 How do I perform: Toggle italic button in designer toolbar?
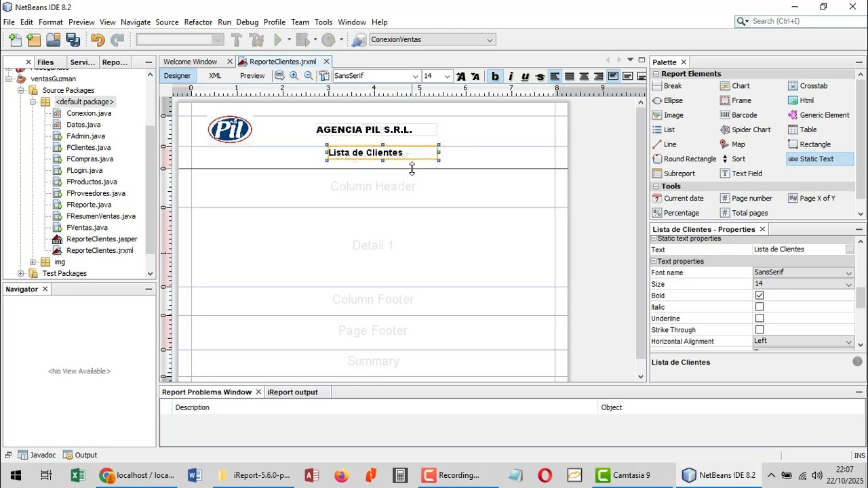click(510, 77)
